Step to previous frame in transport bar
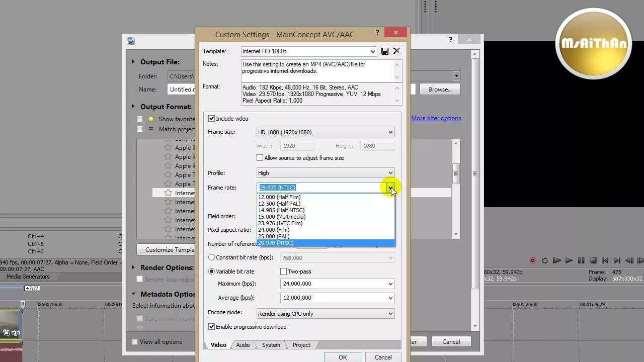This screenshot has width=644, height=362. (629, 260)
